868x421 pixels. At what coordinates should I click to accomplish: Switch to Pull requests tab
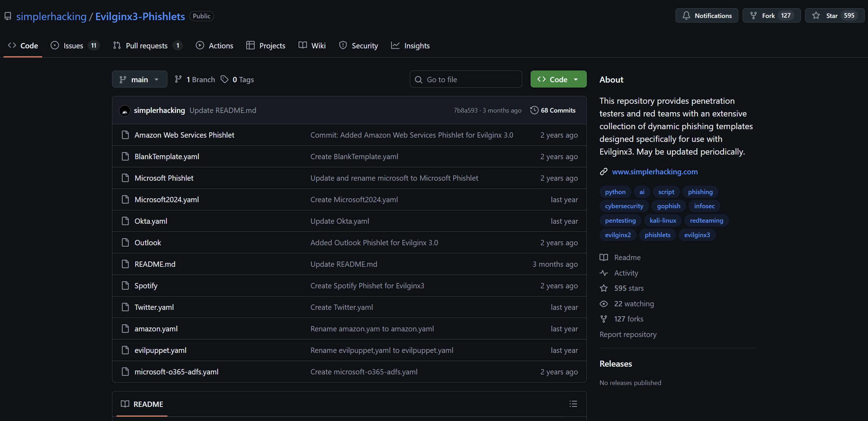pos(147,46)
